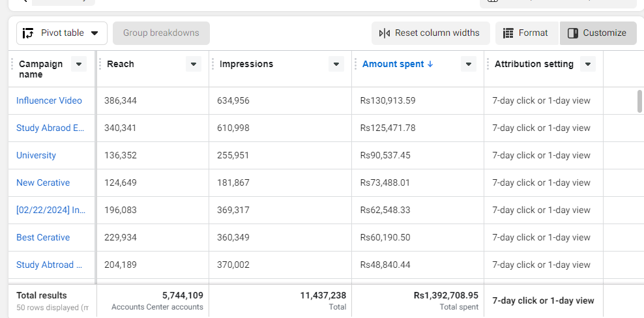The width and height of the screenshot is (644, 318).
Task: Open Campaign name column dropdown arrow
Action: 78,64
